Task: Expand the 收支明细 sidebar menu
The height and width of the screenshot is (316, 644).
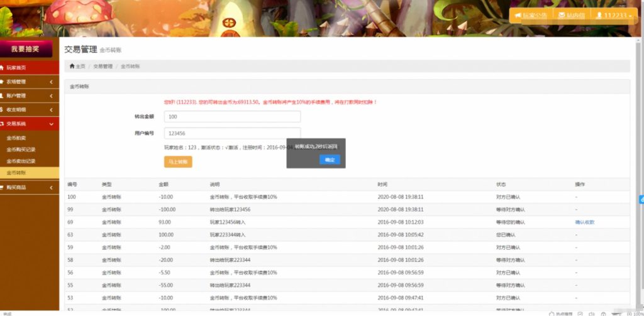Action: (x=30, y=109)
